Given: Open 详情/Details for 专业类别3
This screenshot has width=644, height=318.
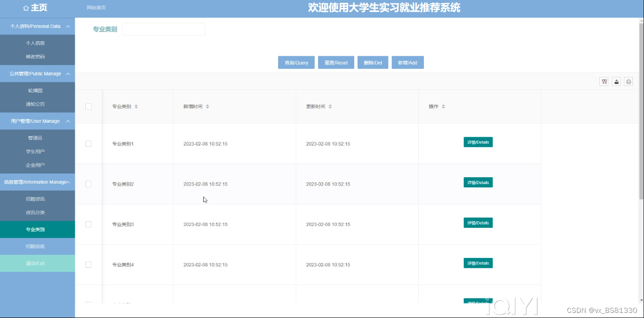Looking at the screenshot, I should click(x=478, y=223).
